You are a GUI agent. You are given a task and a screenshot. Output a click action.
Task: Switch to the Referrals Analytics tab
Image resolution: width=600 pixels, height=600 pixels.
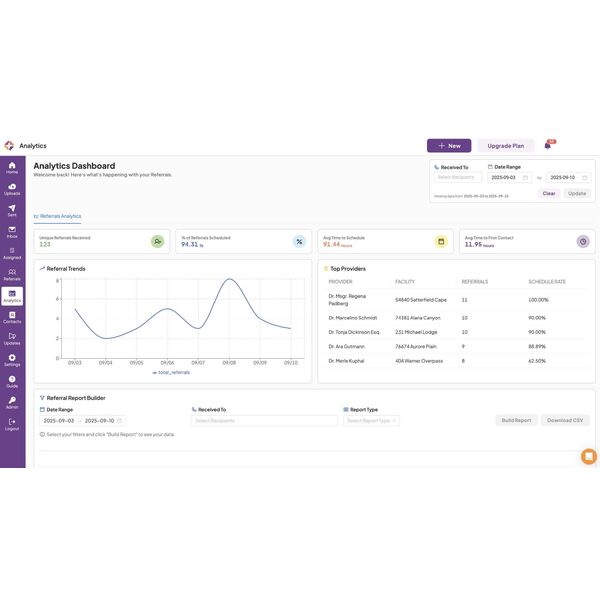point(57,216)
